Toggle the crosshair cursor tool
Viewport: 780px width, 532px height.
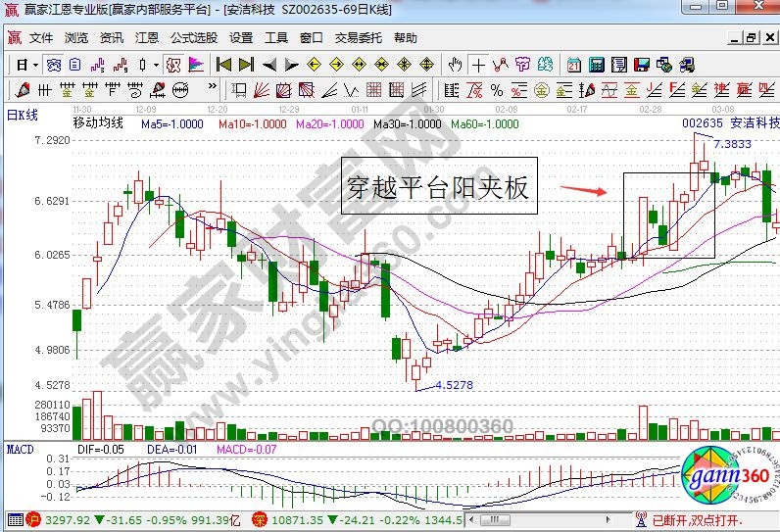click(477, 65)
